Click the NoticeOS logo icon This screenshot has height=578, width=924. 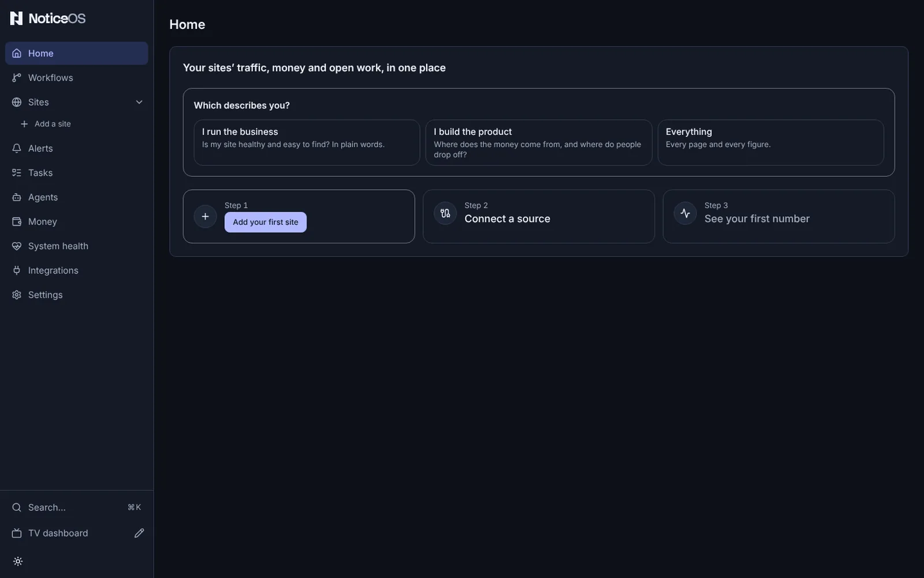tap(16, 18)
